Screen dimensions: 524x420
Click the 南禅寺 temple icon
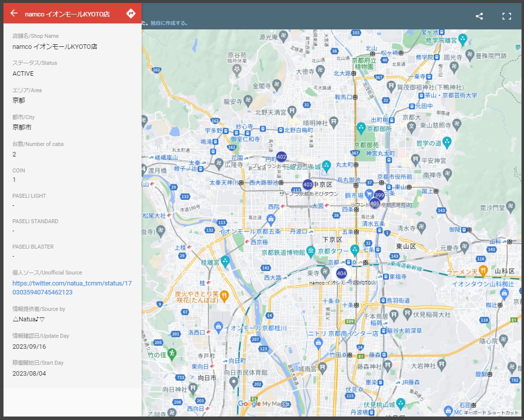[x=448, y=174]
